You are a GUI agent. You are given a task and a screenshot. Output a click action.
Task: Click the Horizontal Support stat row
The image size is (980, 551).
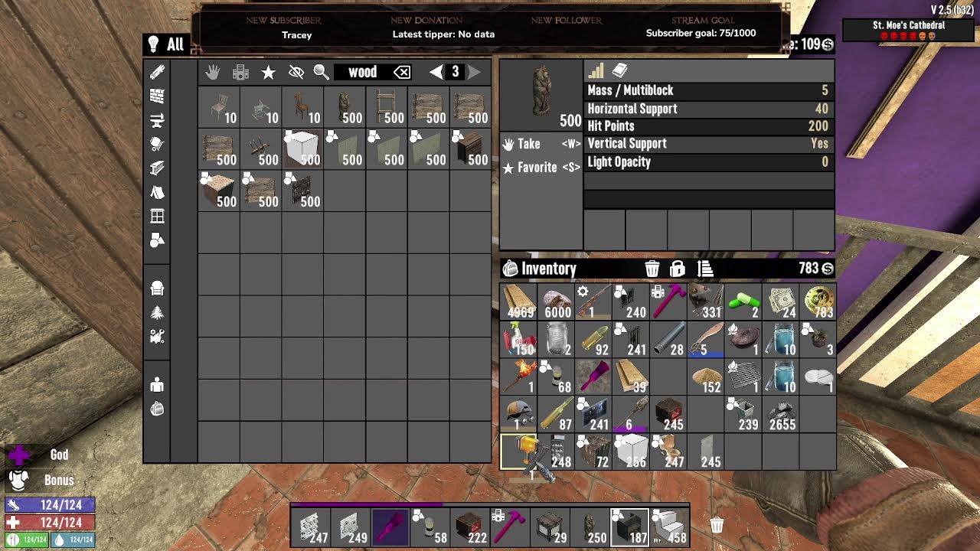[x=709, y=109]
